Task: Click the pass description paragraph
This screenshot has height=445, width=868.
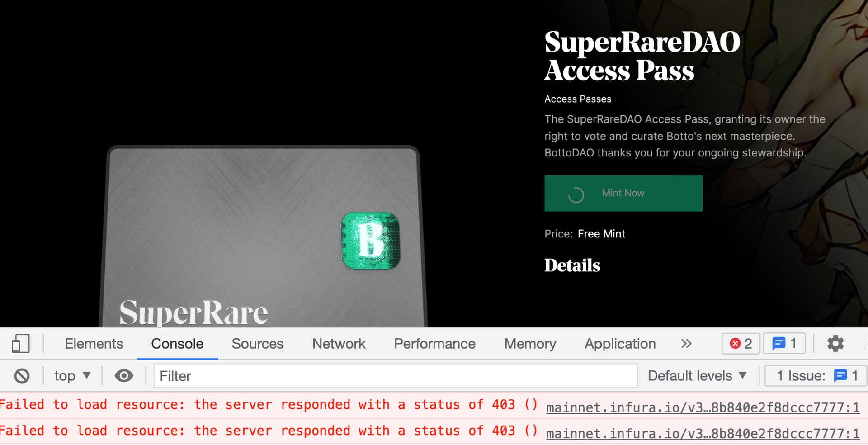Action: pyautogui.click(x=685, y=136)
